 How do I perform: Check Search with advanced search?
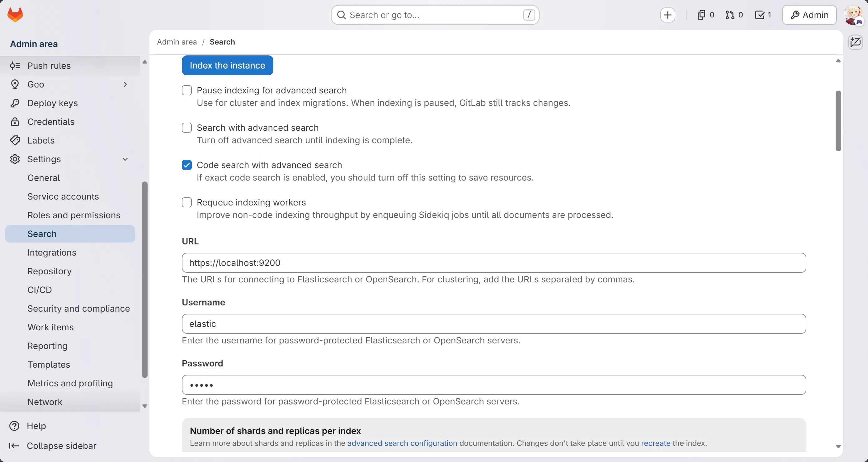187,128
